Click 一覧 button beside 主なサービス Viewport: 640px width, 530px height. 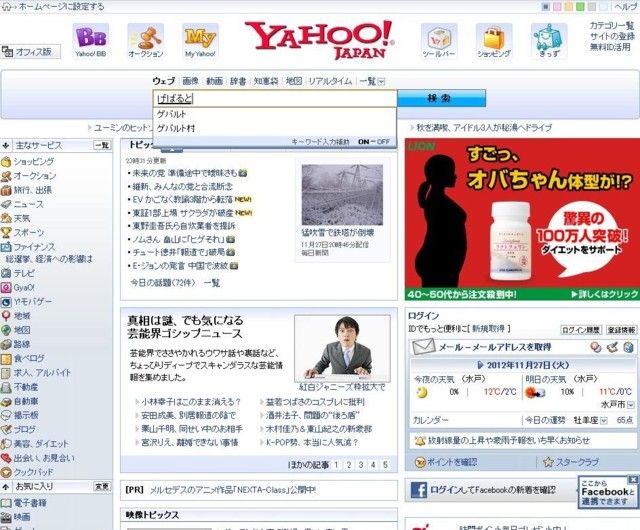pyautogui.click(x=102, y=145)
